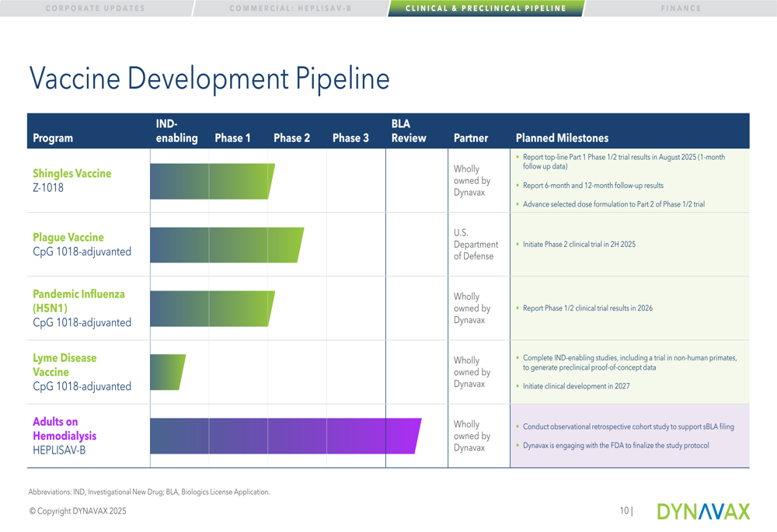Go to the Finance tab
The height and width of the screenshot is (532, 777).
(x=681, y=9)
